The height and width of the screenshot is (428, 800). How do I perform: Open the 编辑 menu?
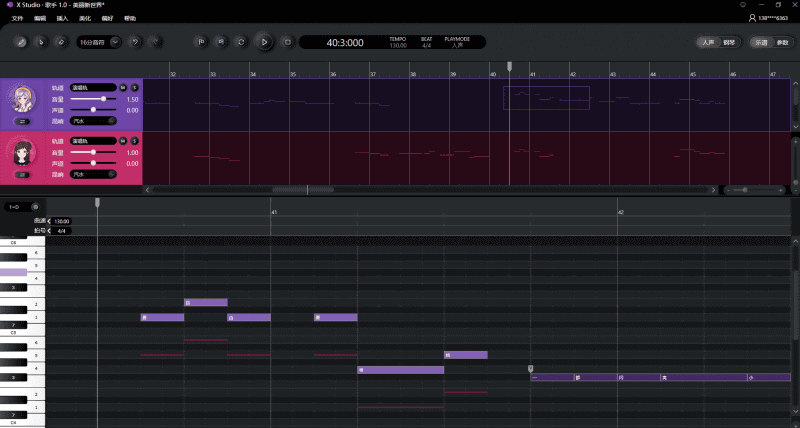click(40, 18)
